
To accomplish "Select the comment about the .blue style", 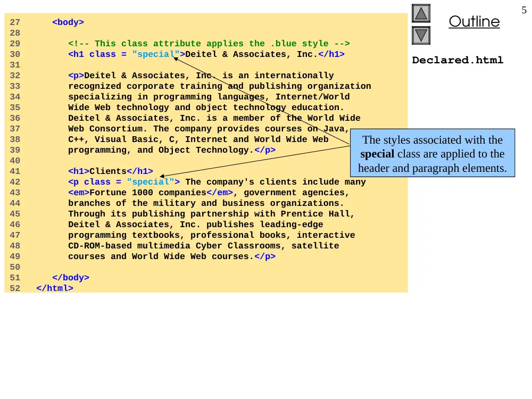I will pyautogui.click(x=209, y=44).
